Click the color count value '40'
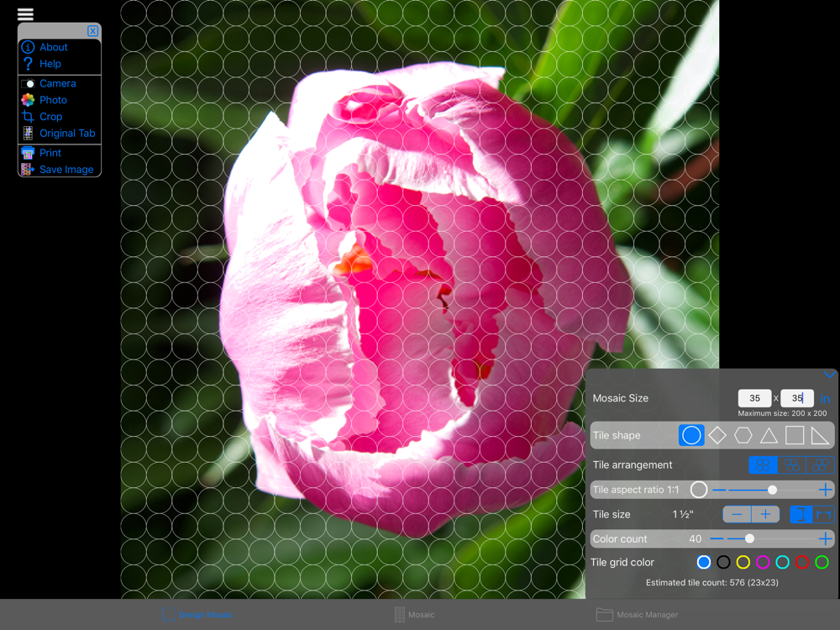The width and height of the screenshot is (840, 630). pyautogui.click(x=695, y=539)
